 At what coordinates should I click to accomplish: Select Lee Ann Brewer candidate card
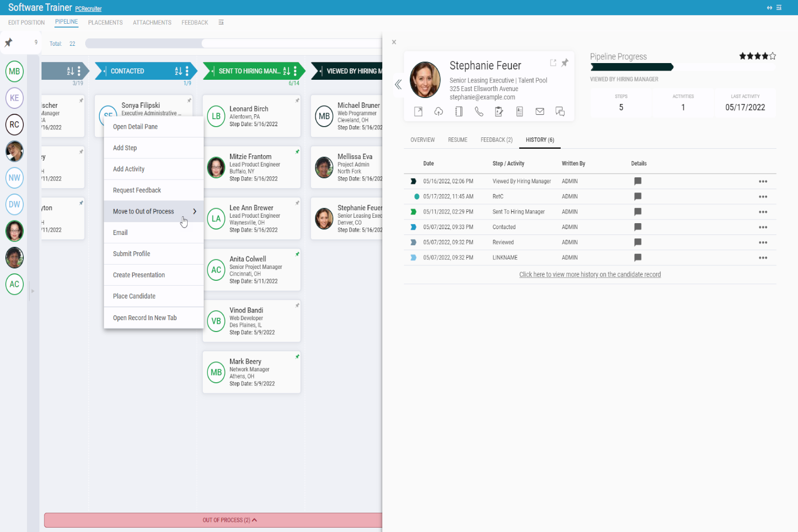click(252, 218)
